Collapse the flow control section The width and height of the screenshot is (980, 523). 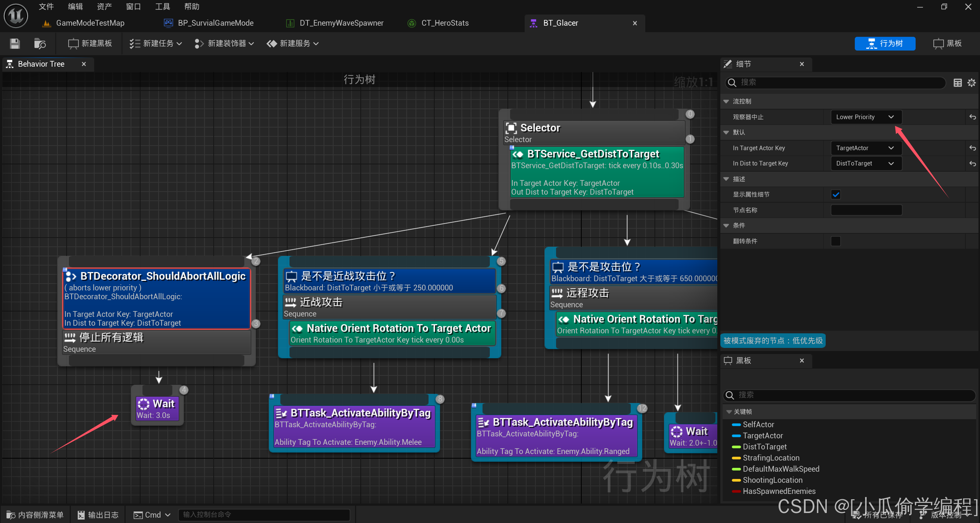point(726,102)
